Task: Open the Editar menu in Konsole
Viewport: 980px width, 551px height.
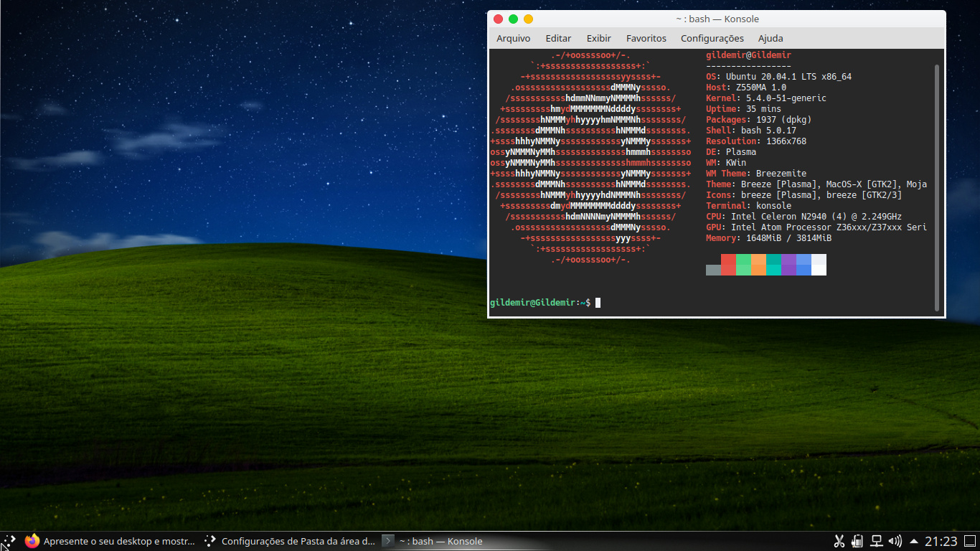Action: 558,38
